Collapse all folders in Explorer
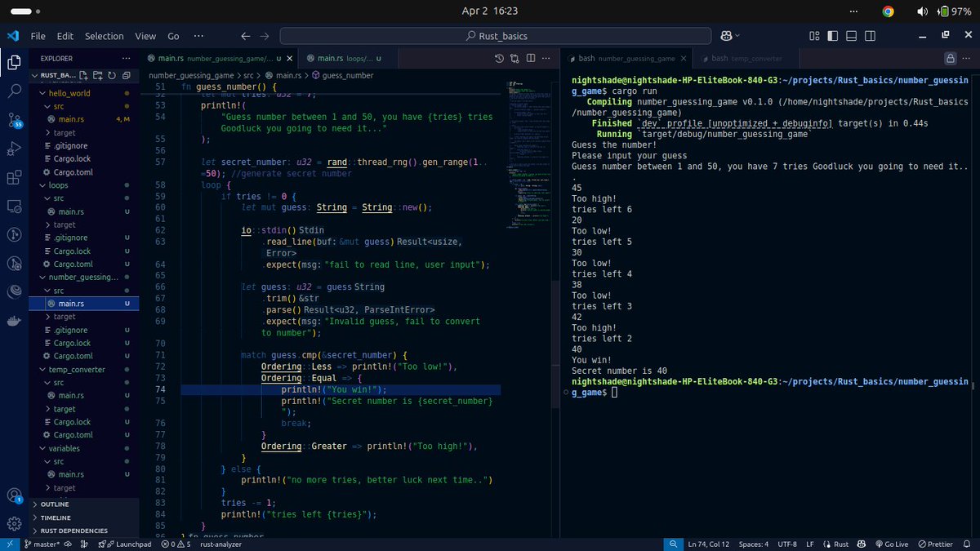 pos(126,75)
